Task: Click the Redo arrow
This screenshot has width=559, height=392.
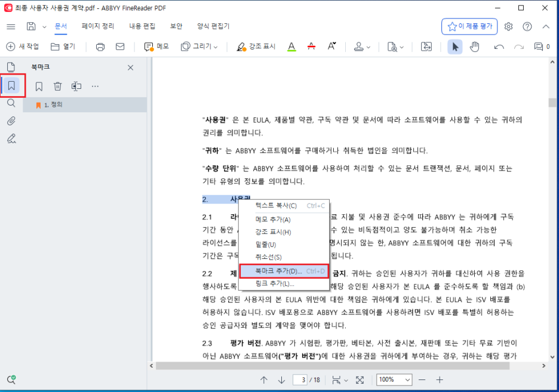Action: click(x=519, y=47)
